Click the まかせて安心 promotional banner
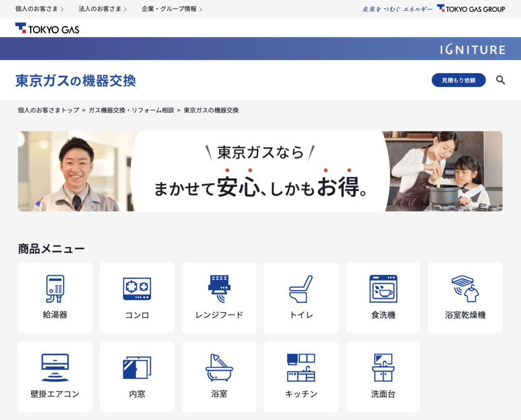521x420 pixels. point(260,171)
